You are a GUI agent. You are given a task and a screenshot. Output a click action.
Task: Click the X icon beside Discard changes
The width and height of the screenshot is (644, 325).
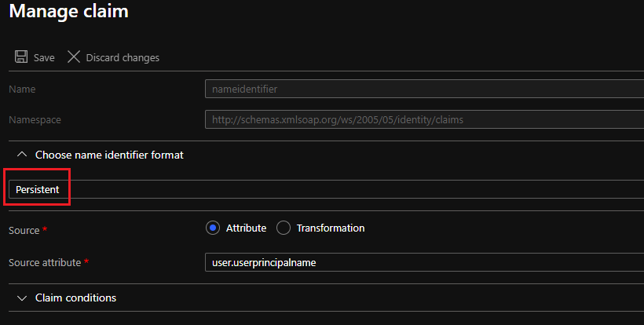click(74, 57)
